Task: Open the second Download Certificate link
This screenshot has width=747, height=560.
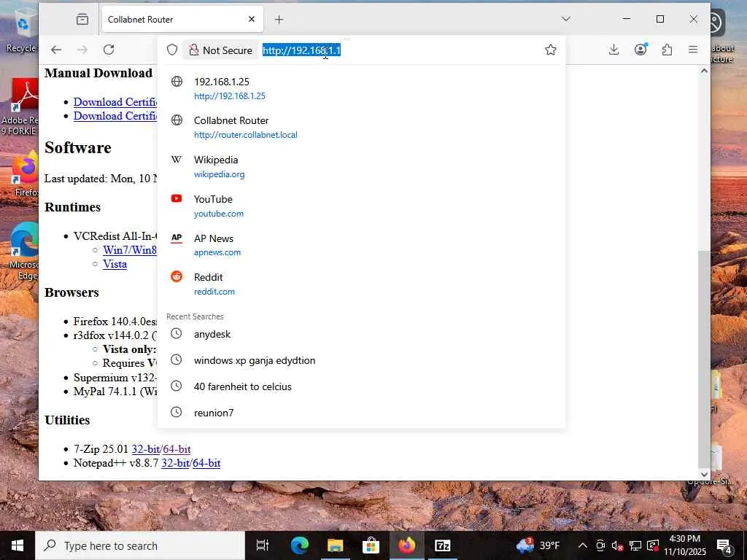Action: click(x=115, y=116)
